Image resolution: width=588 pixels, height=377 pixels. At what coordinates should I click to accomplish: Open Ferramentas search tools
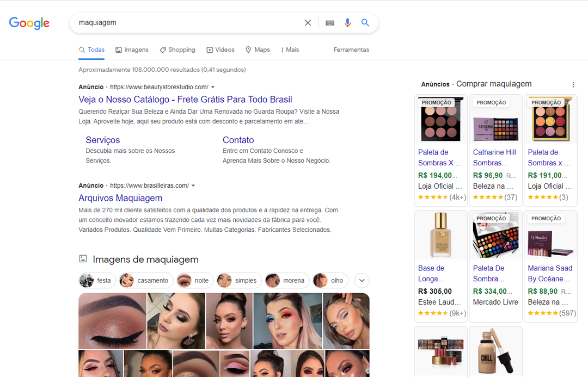[351, 50]
